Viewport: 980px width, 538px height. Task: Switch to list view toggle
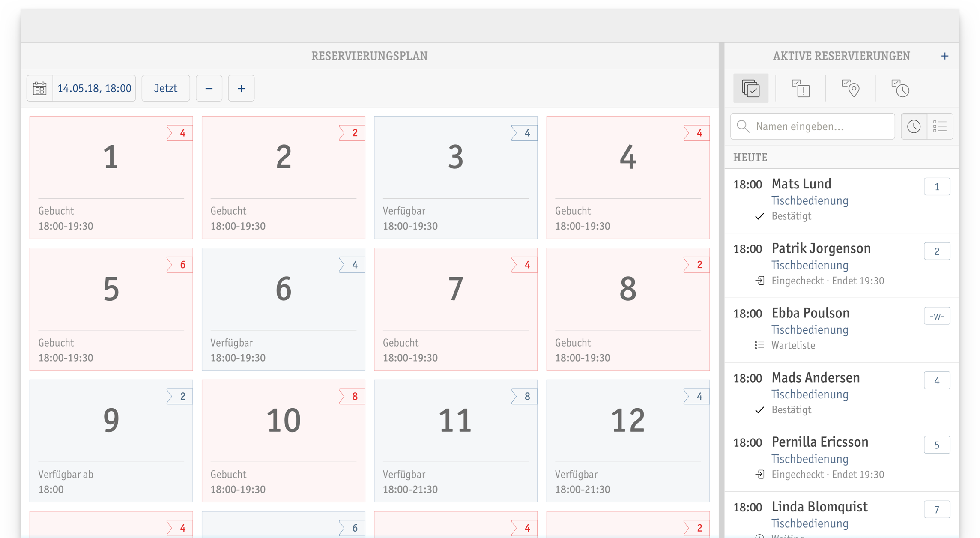940,126
